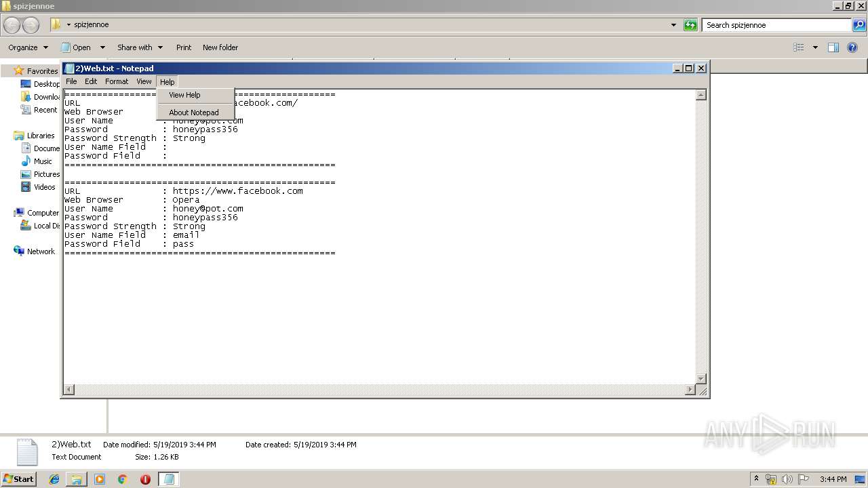This screenshot has width=868, height=488.
Task: Click Notepad vertical scrollbar up arrow
Action: pos(701,95)
